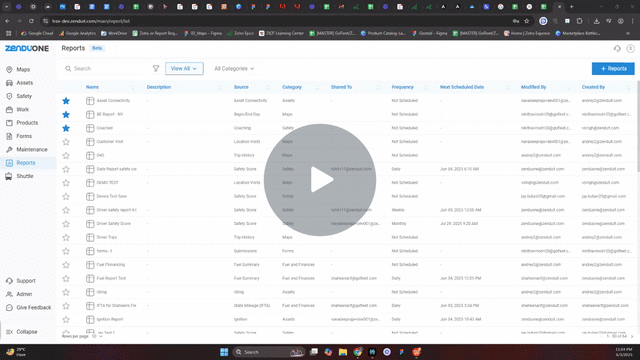Go to the Work section
Screen dimensions: 640x360
pos(22,109)
